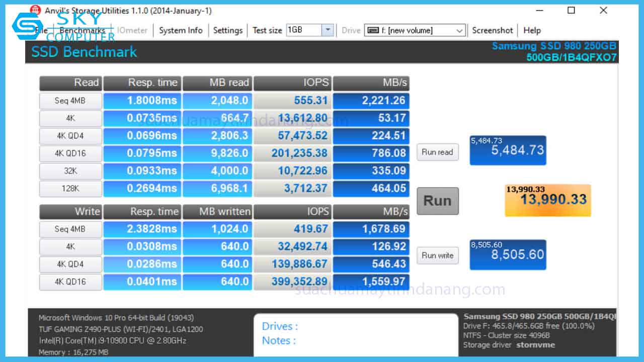Click the read Seq 4MB value 2,221.26
The width and height of the screenshot is (644, 362).
point(371,101)
